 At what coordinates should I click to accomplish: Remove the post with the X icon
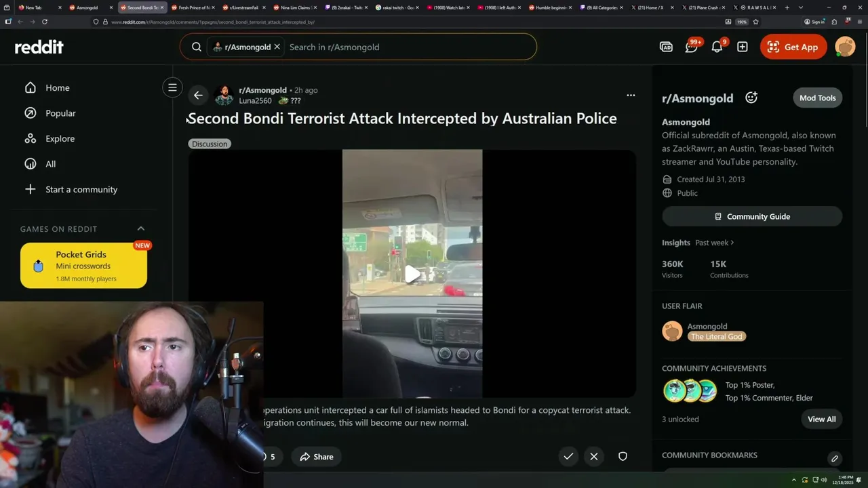tap(594, 456)
